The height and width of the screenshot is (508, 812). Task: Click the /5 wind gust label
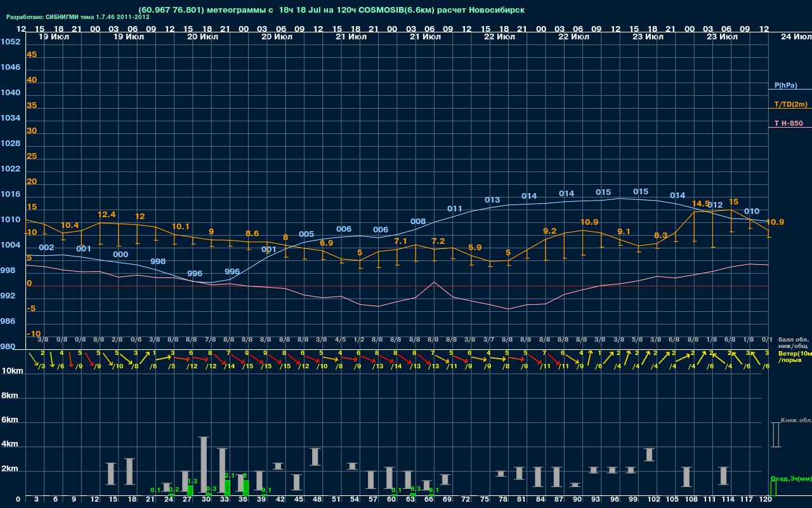pyautogui.click(x=171, y=366)
